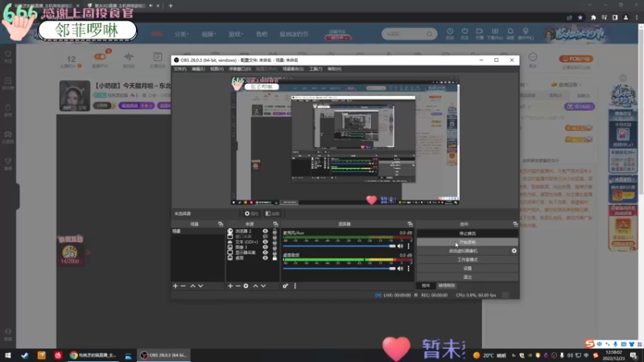
Task: Remove the selected source with the minus icon
Action: click(237, 286)
